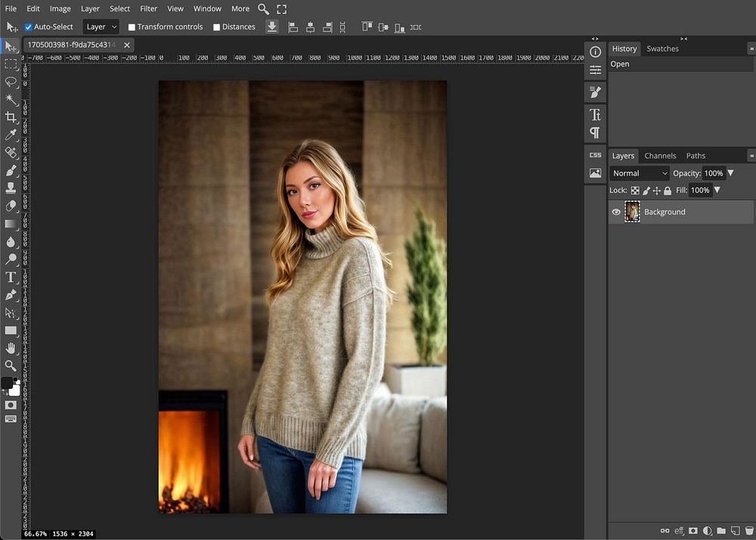Open the Filter menu
The image size is (756, 540).
pyautogui.click(x=148, y=9)
